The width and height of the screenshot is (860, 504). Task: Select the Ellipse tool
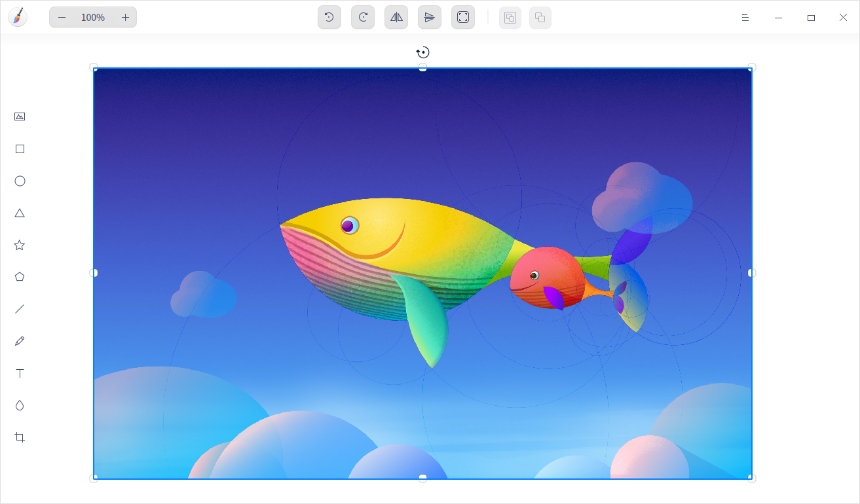click(x=20, y=181)
